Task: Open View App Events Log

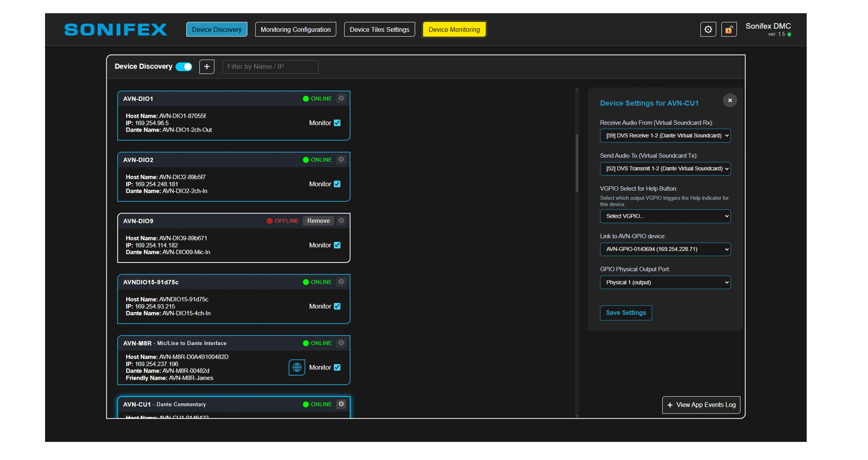Action: tap(701, 405)
